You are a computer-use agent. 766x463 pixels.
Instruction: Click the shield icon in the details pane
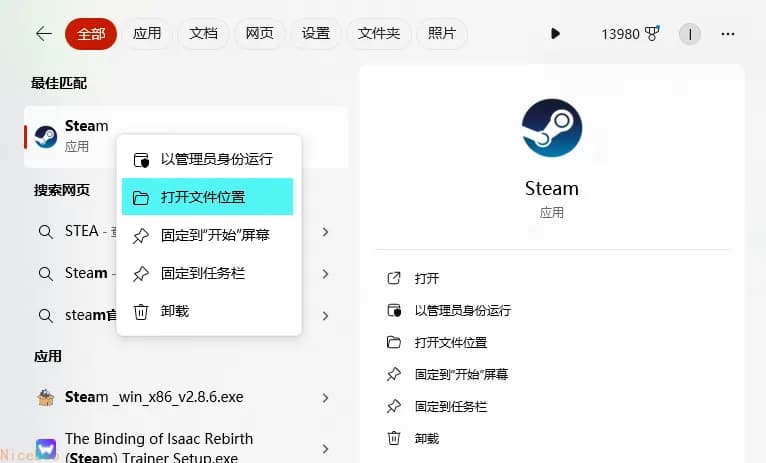(x=394, y=310)
